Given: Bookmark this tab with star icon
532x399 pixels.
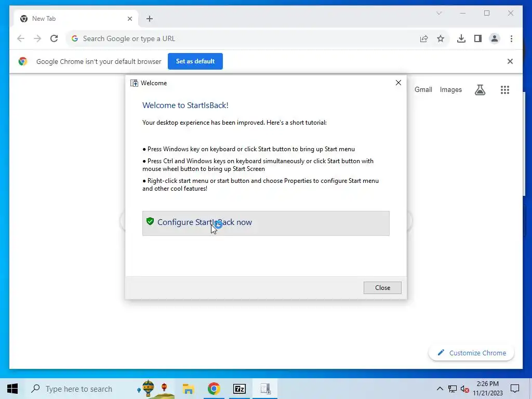Looking at the screenshot, I should (441, 38).
